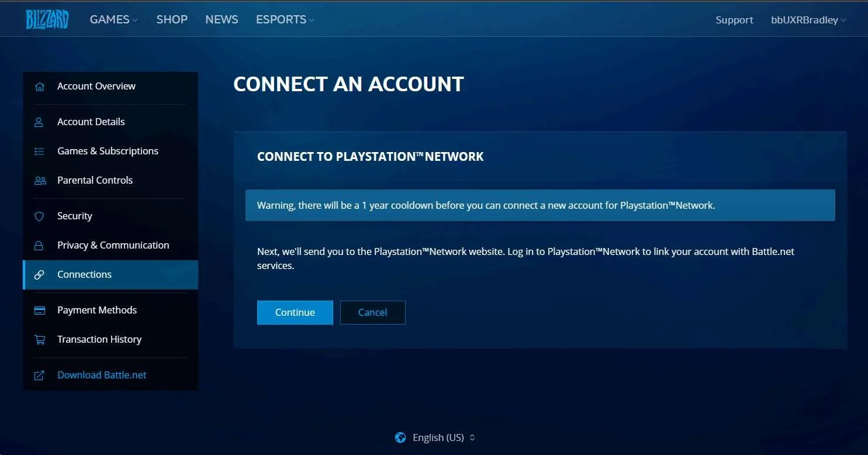
Task: Click the Continue button
Action: tap(295, 312)
